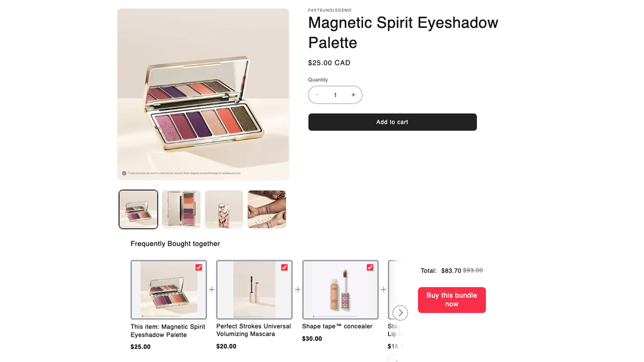Click the next arrow in bundle carousel

pos(400,313)
